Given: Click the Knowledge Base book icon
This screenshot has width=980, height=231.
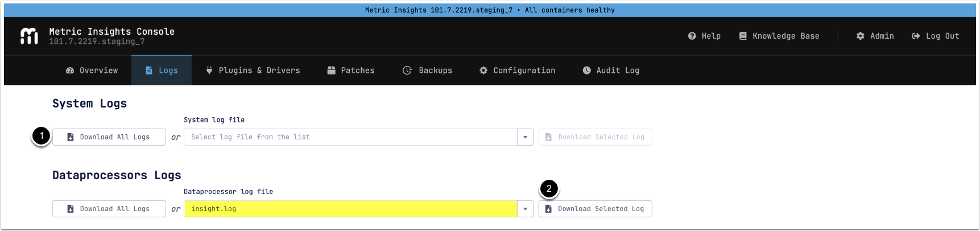Looking at the screenshot, I should pos(742,36).
